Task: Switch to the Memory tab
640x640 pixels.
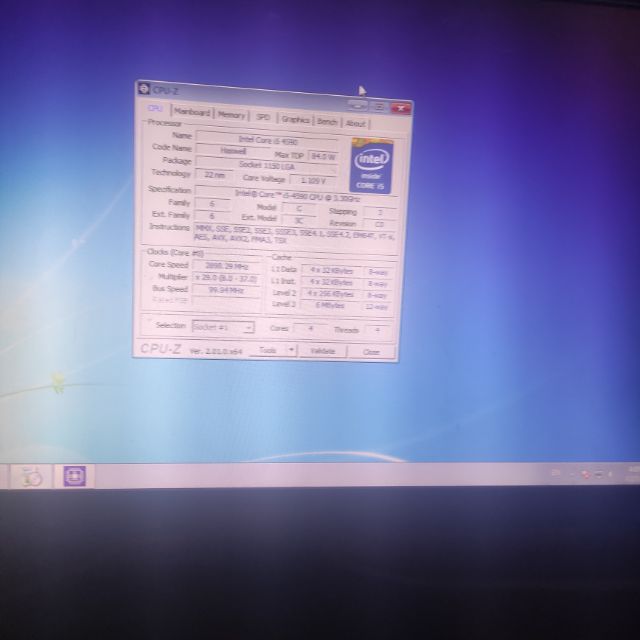Action: point(231,115)
